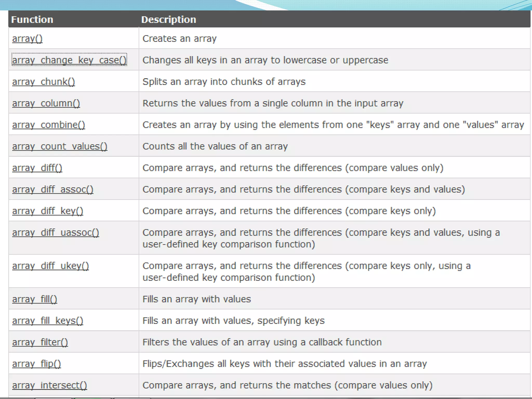This screenshot has height=399, width=532.
Task: Click the array_count_values() link
Action: pyautogui.click(x=60, y=147)
